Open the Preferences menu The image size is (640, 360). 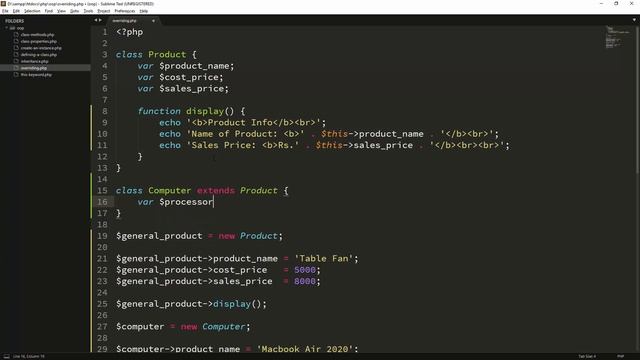pyautogui.click(x=124, y=11)
